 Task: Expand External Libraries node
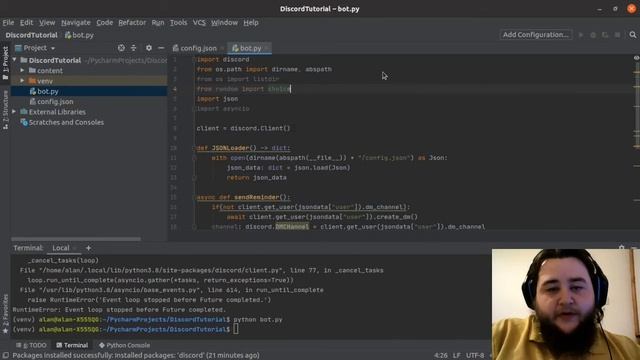click(14, 111)
